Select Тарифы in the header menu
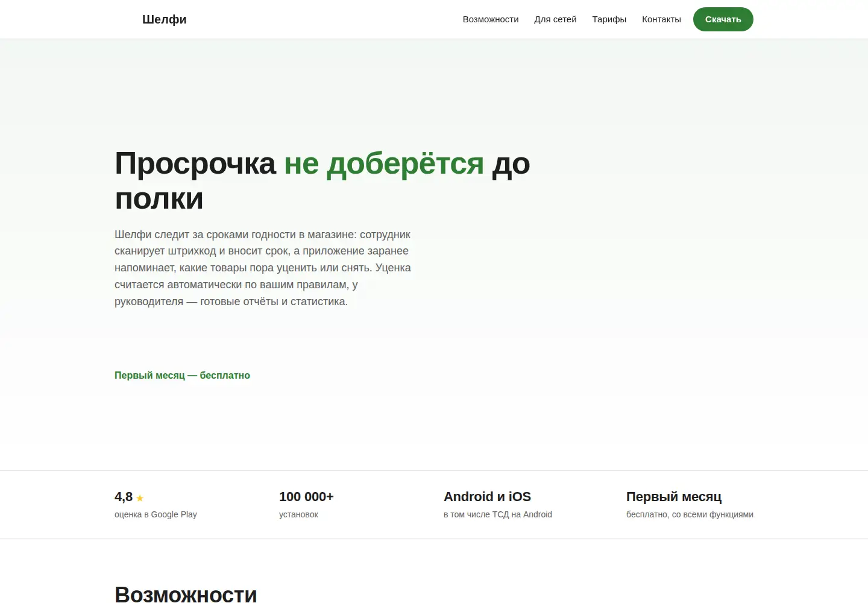 tap(609, 19)
